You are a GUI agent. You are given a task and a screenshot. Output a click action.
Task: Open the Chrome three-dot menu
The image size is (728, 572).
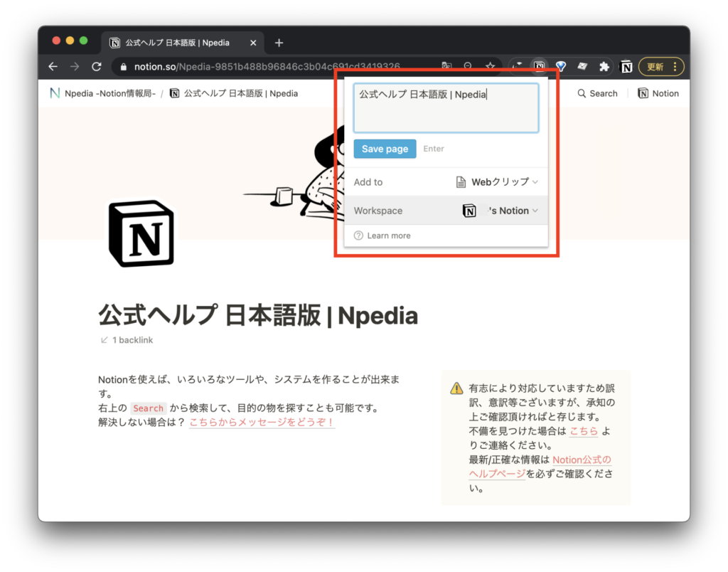(675, 67)
